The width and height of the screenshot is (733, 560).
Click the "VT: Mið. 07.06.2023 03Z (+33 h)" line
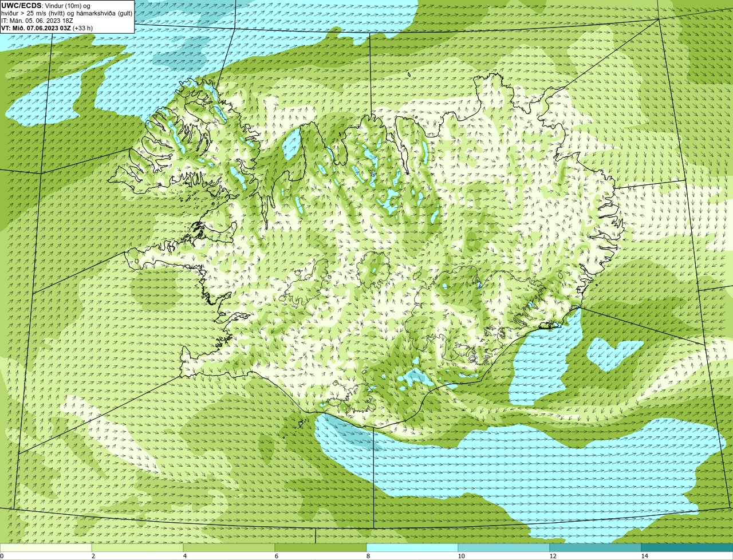[x=47, y=27]
